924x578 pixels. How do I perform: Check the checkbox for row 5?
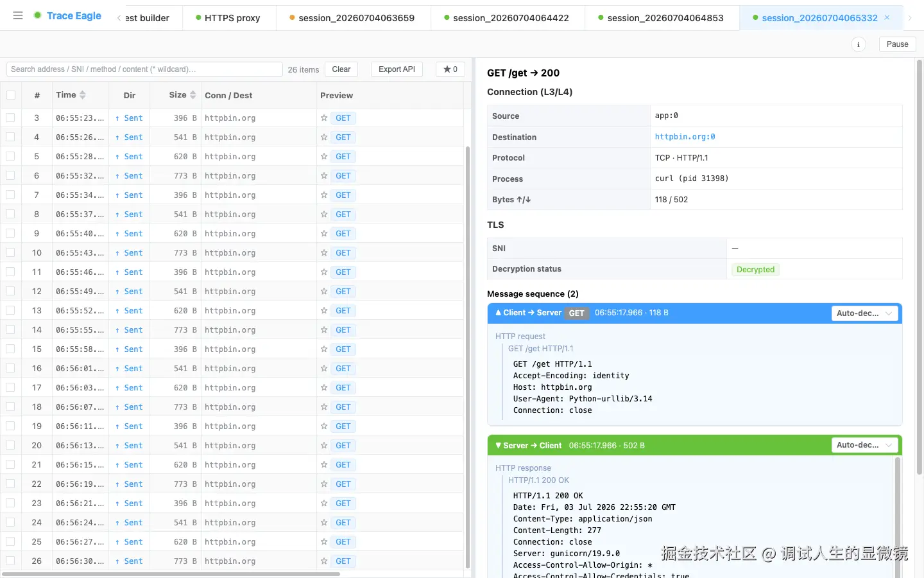(11, 156)
